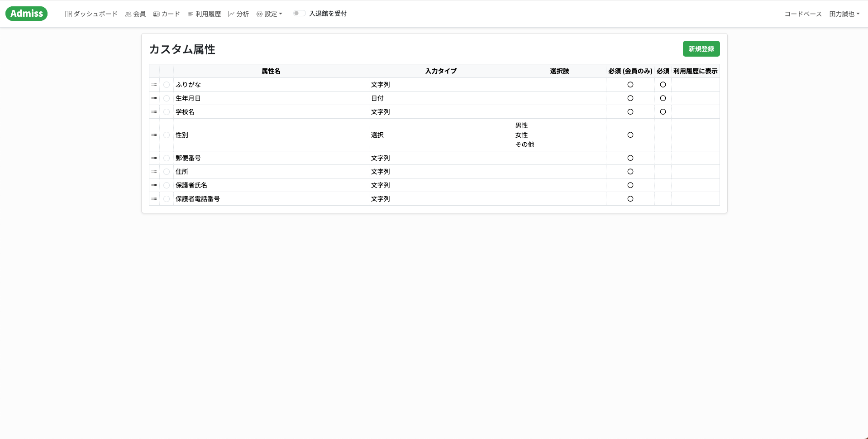Open the 分析 analytics page
868x439 pixels.
[x=238, y=14]
